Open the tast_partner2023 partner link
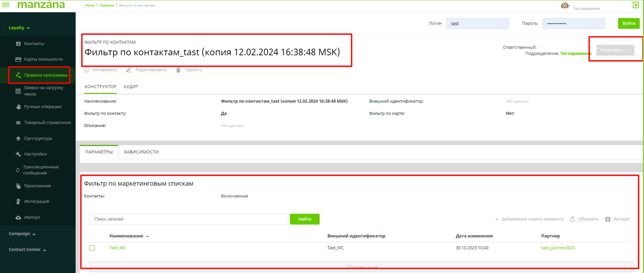 [x=557, y=248]
